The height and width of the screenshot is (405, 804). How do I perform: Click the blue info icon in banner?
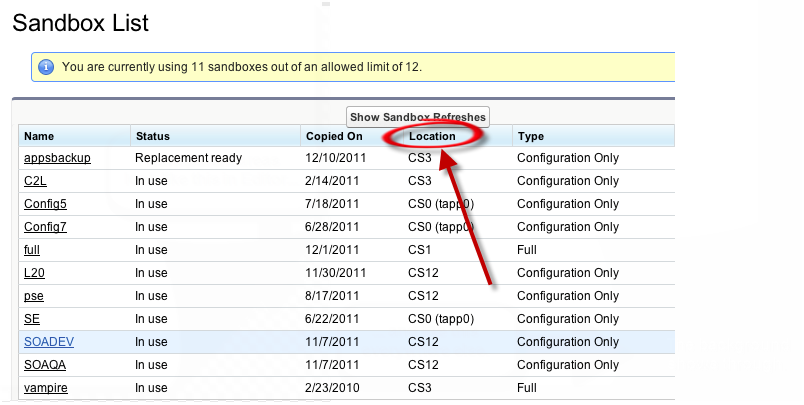[x=46, y=67]
